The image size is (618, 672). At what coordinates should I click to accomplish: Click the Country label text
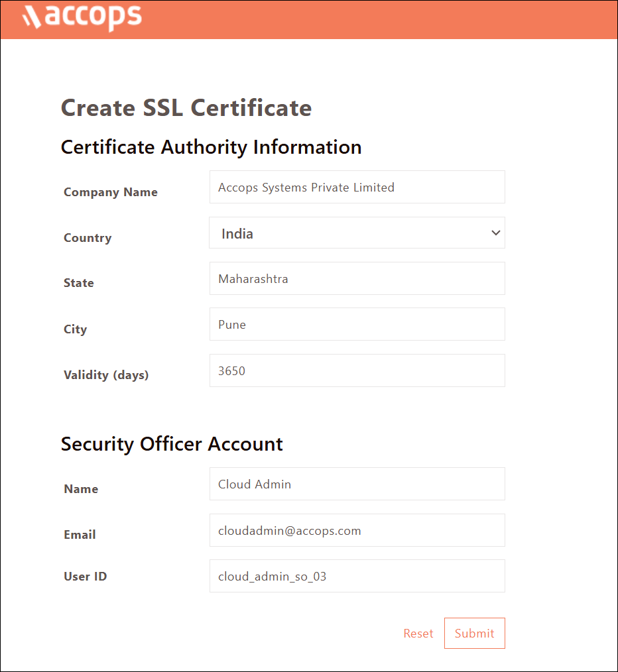(88, 238)
